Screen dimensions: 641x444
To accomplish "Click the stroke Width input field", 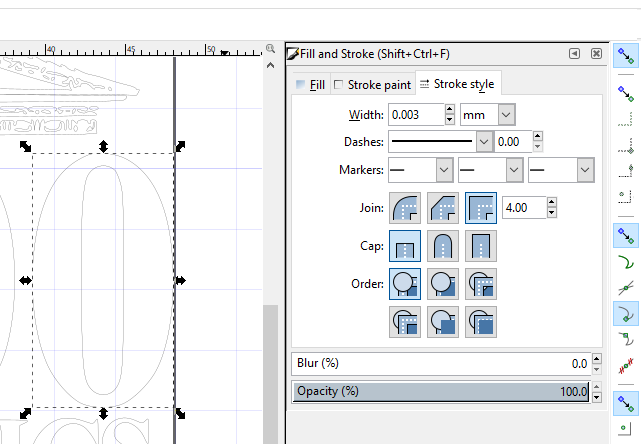I will coord(414,115).
